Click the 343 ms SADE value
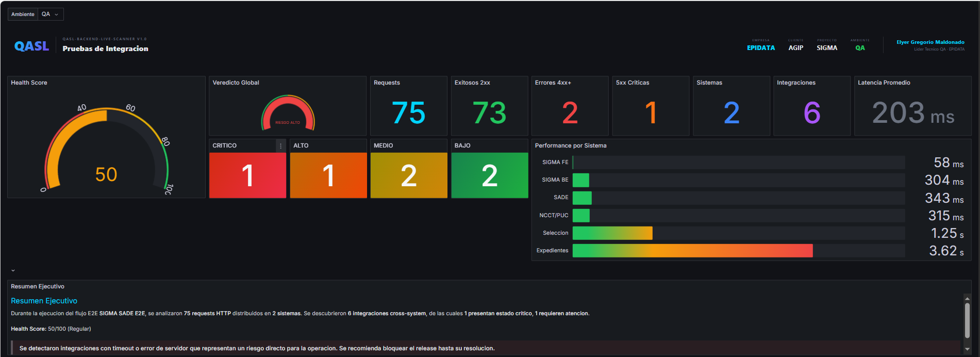Image resolution: width=980 pixels, height=357 pixels. tap(944, 198)
